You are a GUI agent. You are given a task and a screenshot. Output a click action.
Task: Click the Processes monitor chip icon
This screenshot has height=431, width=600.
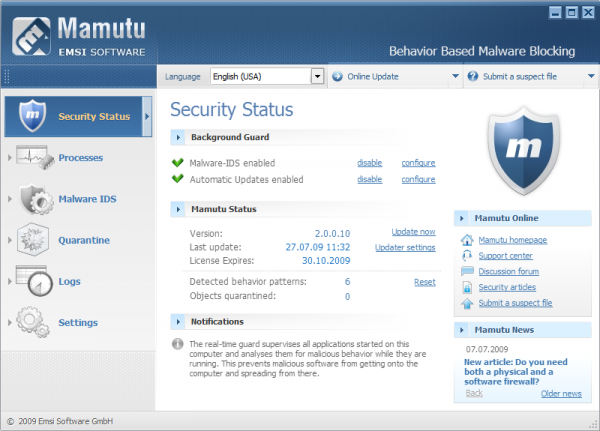point(35,157)
